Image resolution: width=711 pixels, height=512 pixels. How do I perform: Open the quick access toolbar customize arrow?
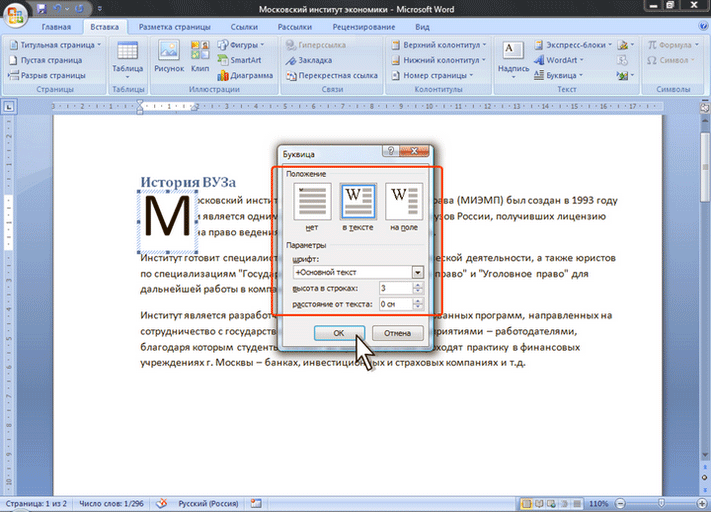point(99,9)
